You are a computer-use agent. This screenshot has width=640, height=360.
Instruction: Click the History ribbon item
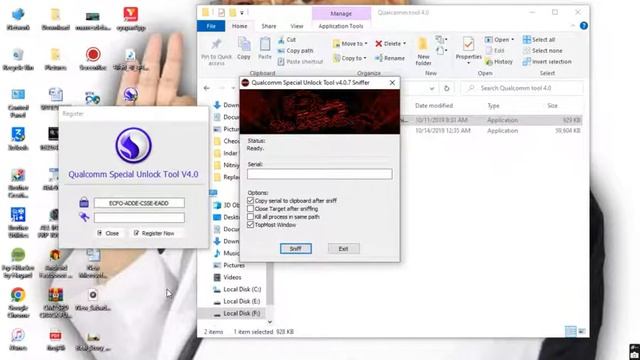(x=499, y=62)
